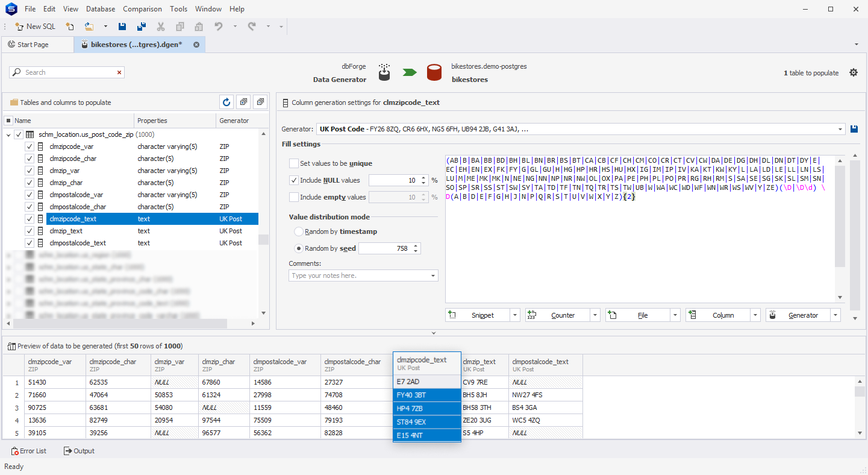Select Random by timestamp option
Screen dimensions: 868x475
coord(299,231)
